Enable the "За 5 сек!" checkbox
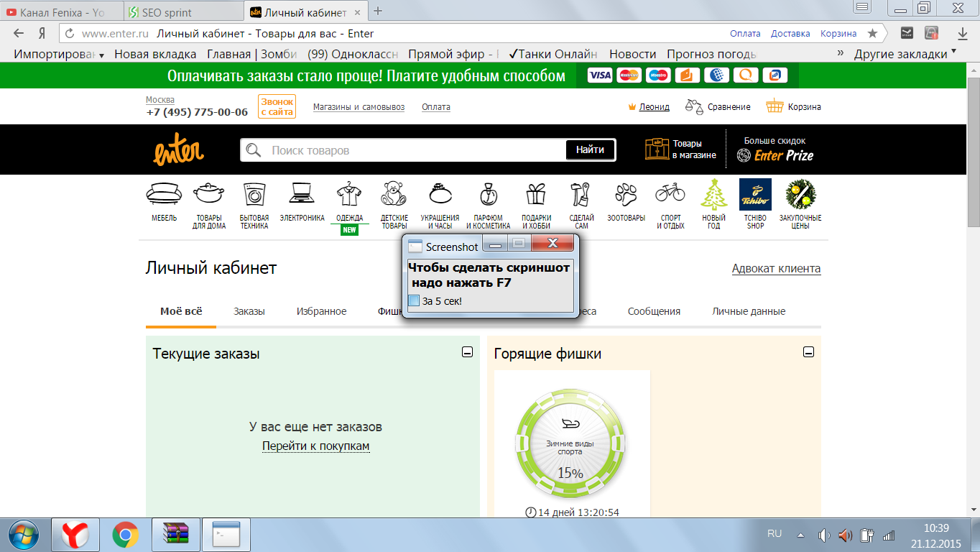The height and width of the screenshot is (552, 980). 414,300
